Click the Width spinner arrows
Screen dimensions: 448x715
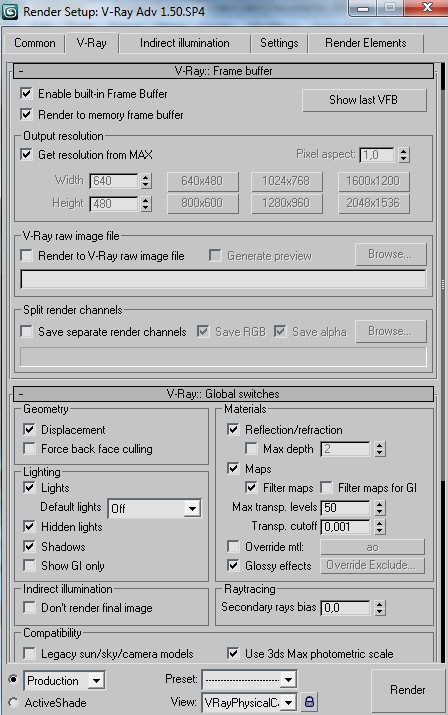tap(146, 181)
